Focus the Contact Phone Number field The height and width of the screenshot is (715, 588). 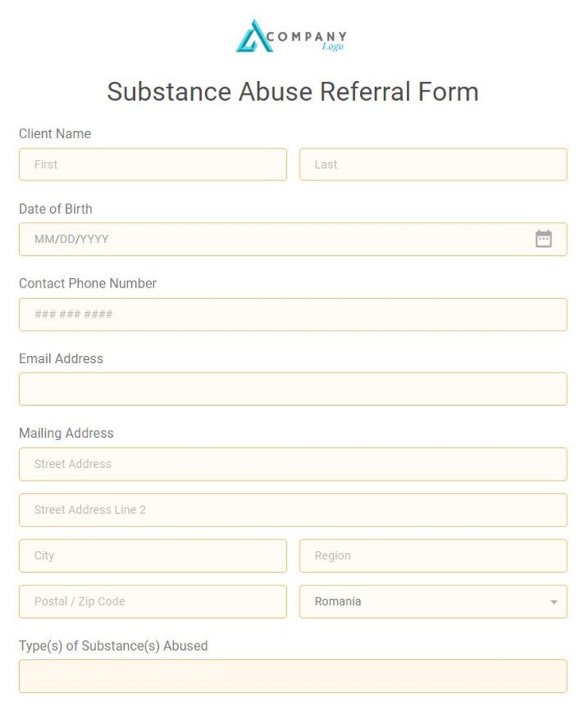[x=293, y=315]
